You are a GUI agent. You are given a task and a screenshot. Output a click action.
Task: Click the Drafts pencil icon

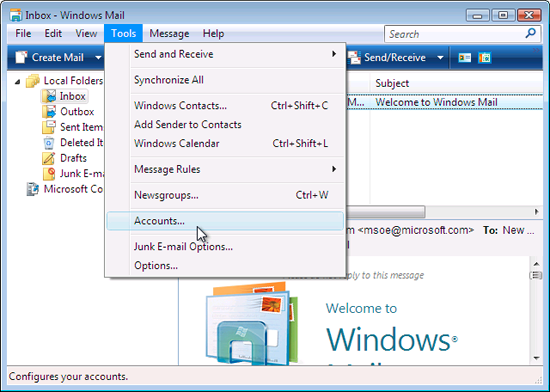tap(49, 158)
